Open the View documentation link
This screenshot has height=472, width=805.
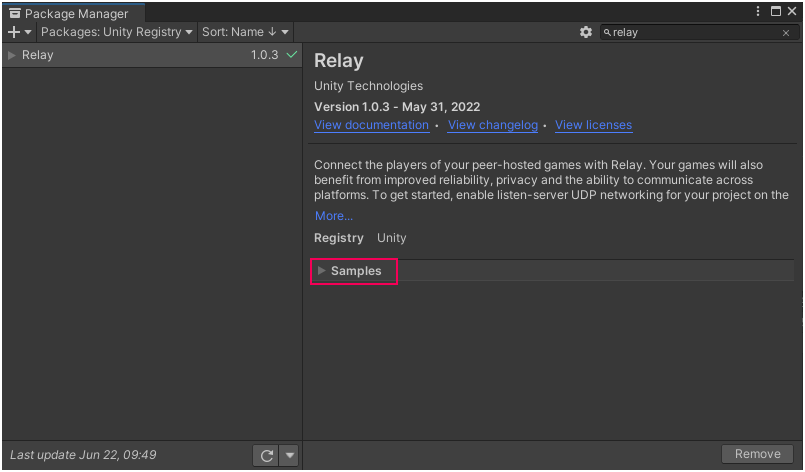tap(371, 125)
